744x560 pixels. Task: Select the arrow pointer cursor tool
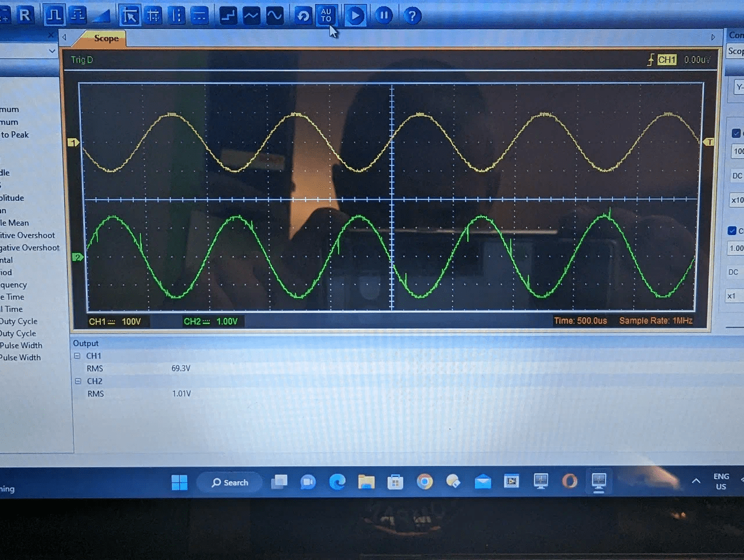[x=130, y=15]
